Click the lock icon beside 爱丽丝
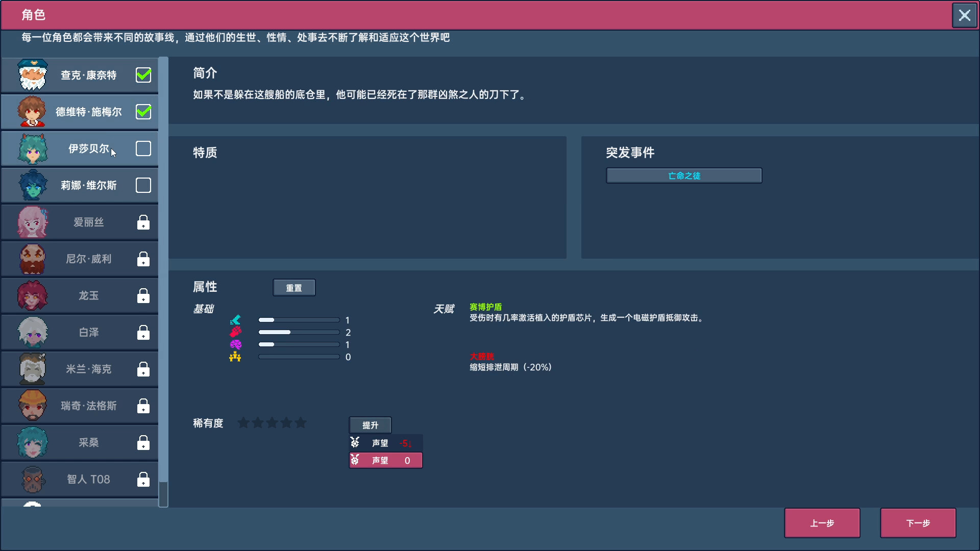 [x=143, y=222]
